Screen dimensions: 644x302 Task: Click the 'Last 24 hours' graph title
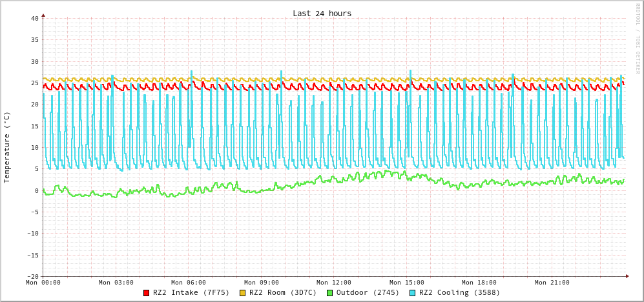click(x=322, y=14)
